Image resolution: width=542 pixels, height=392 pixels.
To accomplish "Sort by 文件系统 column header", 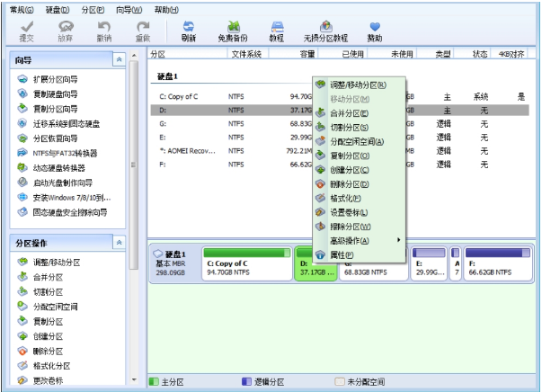I will tap(247, 54).
